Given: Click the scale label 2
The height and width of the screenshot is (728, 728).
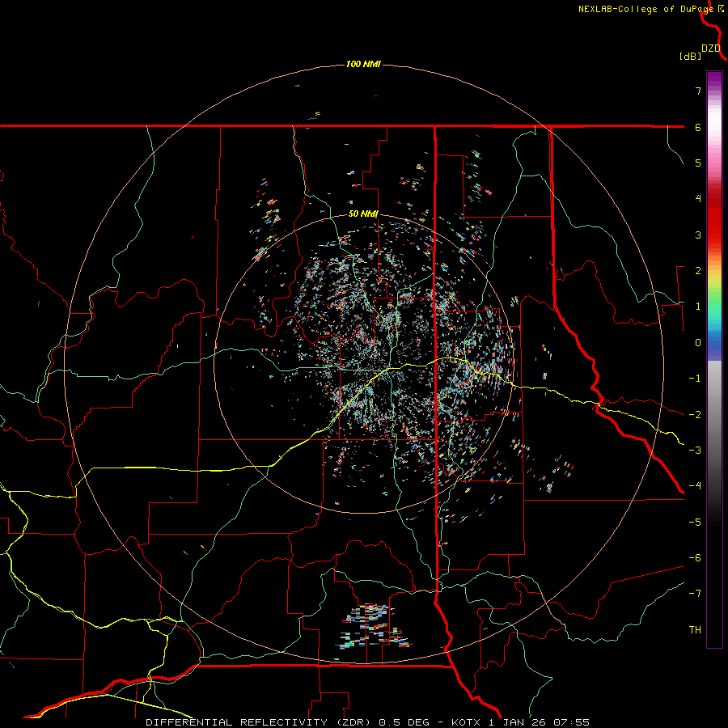Looking at the screenshot, I should pyautogui.click(x=698, y=271).
